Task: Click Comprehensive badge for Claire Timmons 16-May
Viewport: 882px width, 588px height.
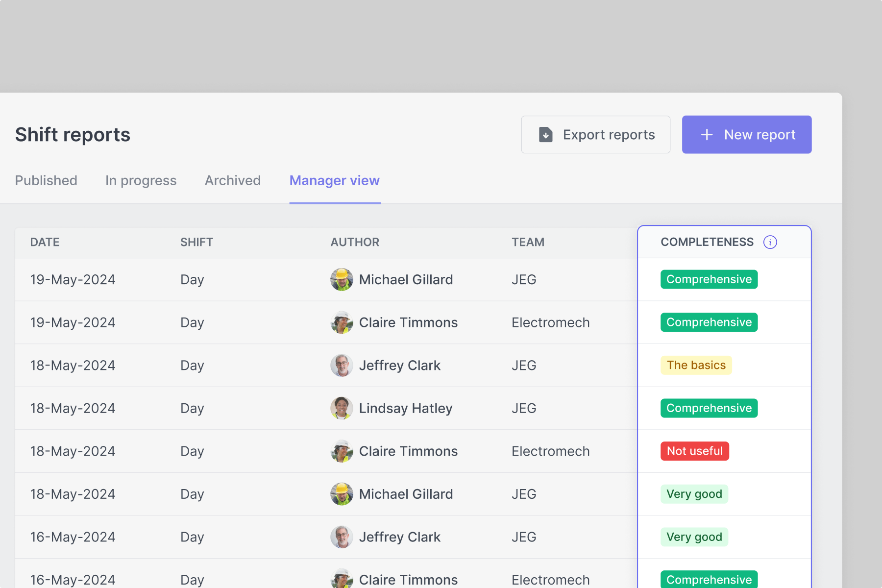Action: coord(709,579)
